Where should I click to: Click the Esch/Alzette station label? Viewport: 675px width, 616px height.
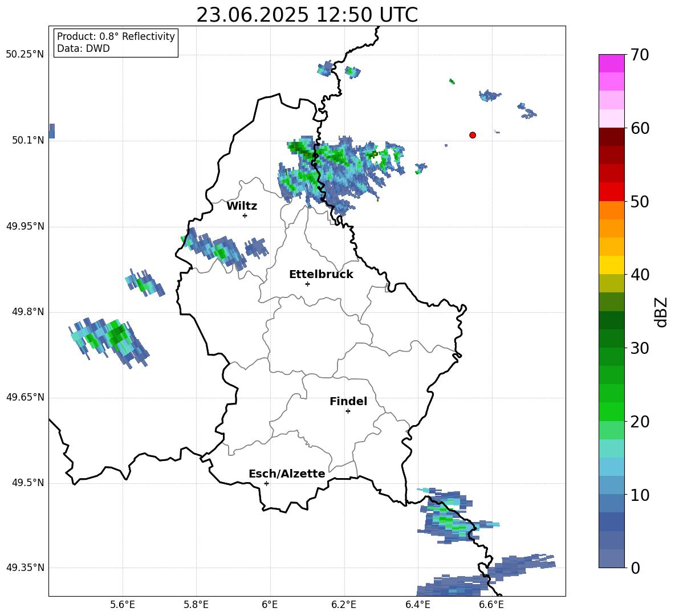point(287,474)
